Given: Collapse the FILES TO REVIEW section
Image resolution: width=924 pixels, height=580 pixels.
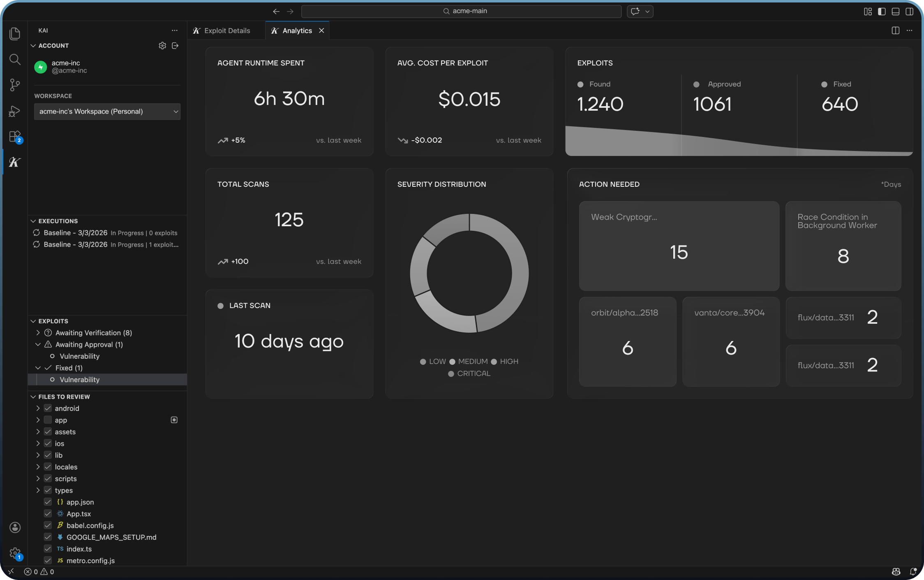Looking at the screenshot, I should 33,397.
